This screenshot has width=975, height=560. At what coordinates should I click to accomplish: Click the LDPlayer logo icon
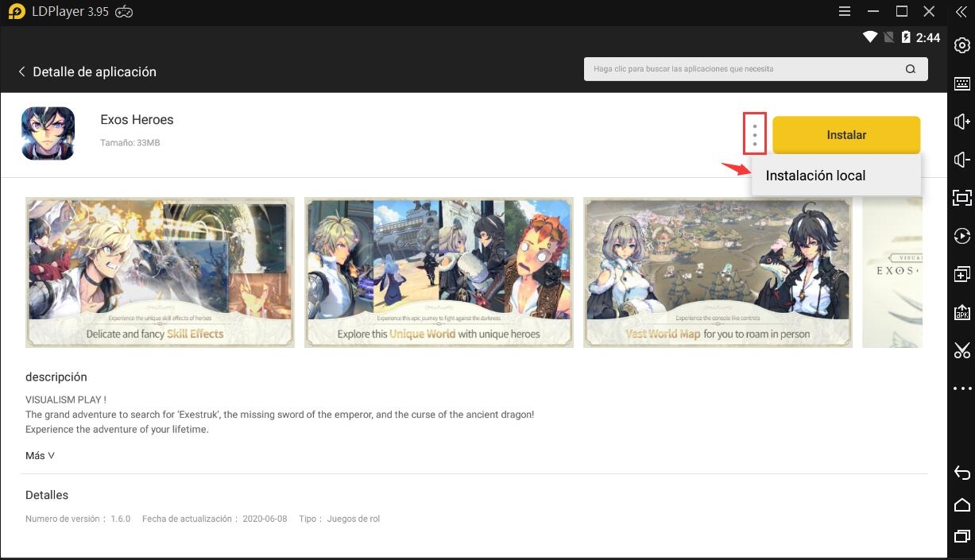click(17, 12)
